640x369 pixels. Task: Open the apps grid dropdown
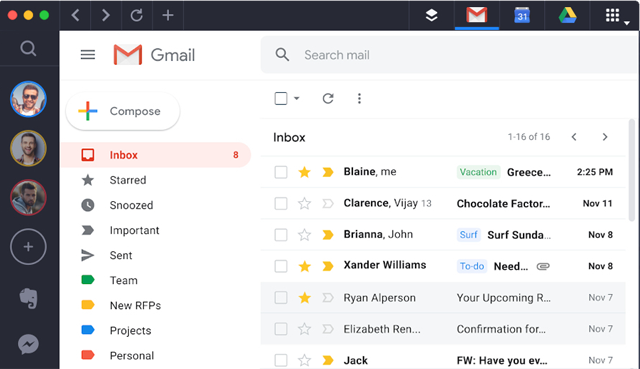(x=617, y=16)
